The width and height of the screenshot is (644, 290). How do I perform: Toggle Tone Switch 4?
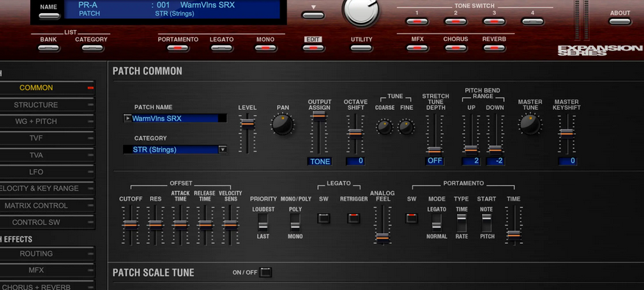(x=533, y=21)
